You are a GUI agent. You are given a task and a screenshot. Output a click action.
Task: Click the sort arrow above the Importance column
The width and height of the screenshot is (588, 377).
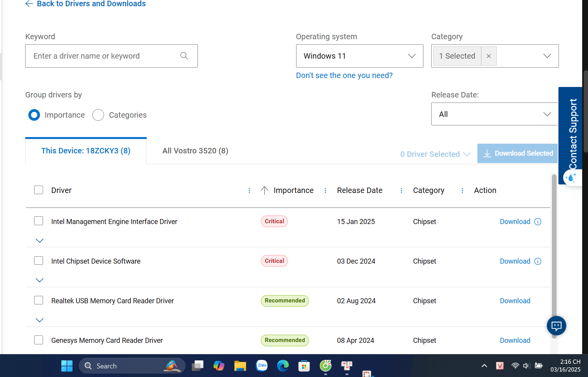[x=264, y=190]
